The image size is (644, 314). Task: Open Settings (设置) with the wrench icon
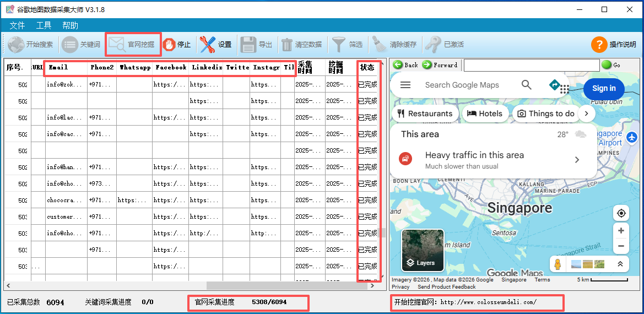pos(208,45)
